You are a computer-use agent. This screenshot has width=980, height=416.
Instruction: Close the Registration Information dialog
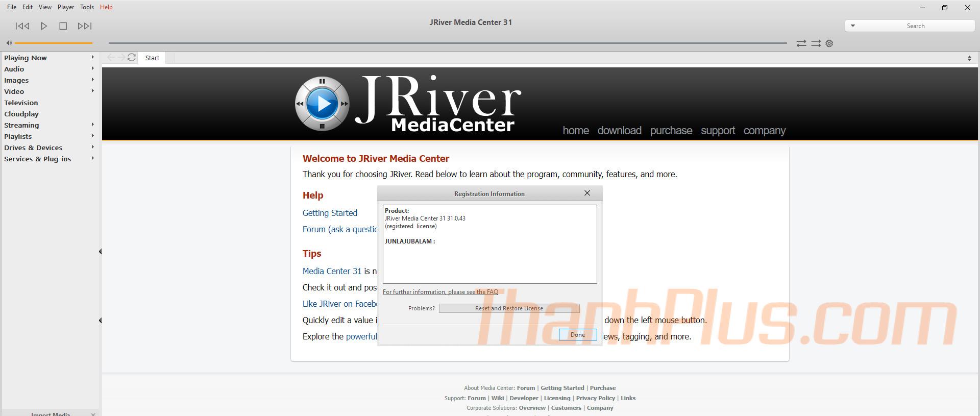587,193
